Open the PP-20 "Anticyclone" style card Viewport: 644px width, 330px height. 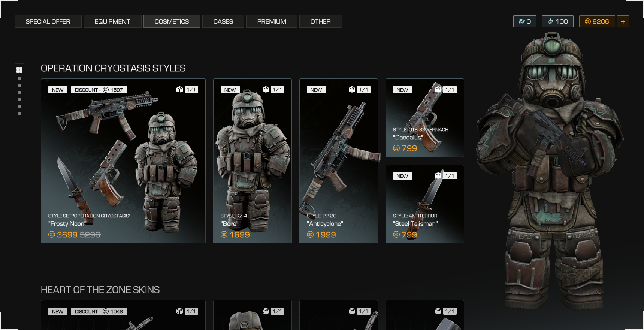coord(339,161)
